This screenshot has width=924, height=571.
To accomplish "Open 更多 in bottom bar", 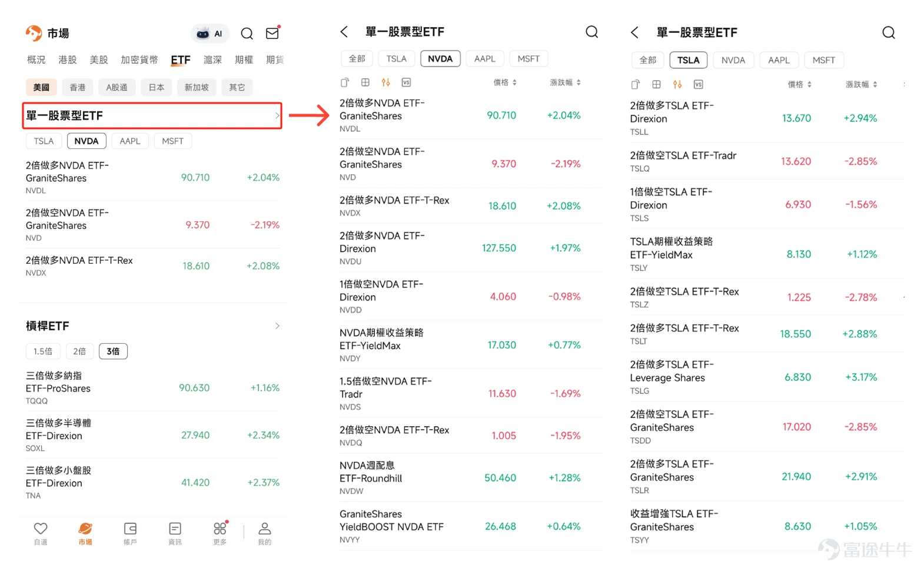I will point(220,533).
